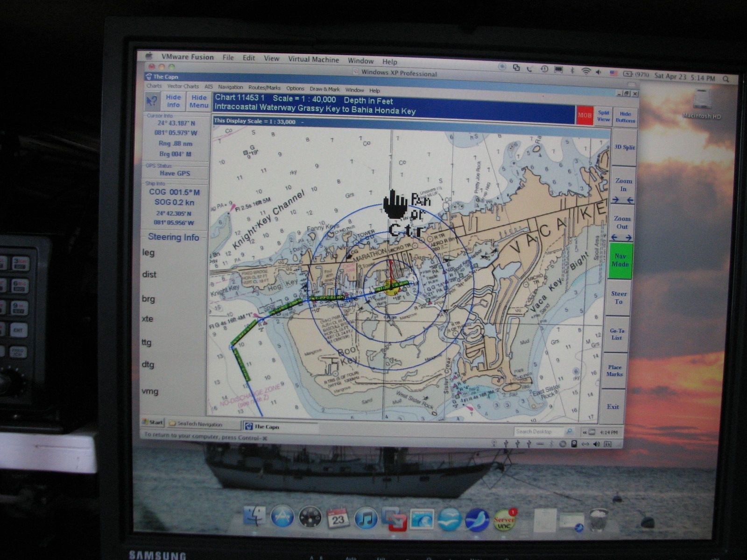Open Server VNC icon in the Dock
Image resolution: width=747 pixels, height=560 pixels.
pyautogui.click(x=505, y=520)
